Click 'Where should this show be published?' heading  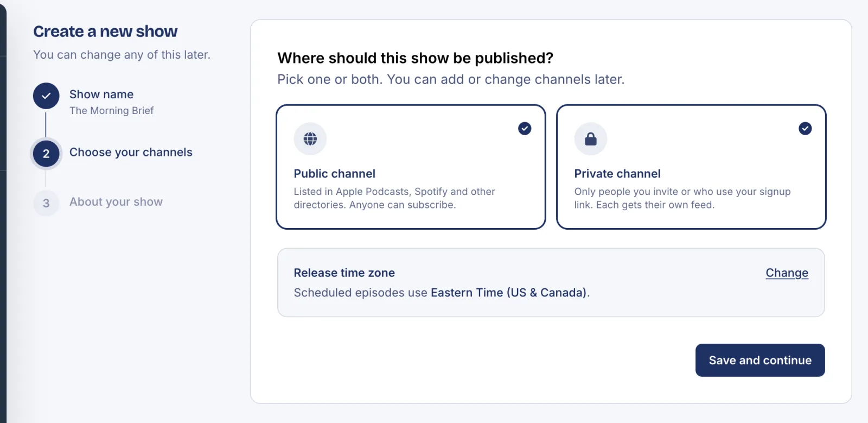pos(416,58)
